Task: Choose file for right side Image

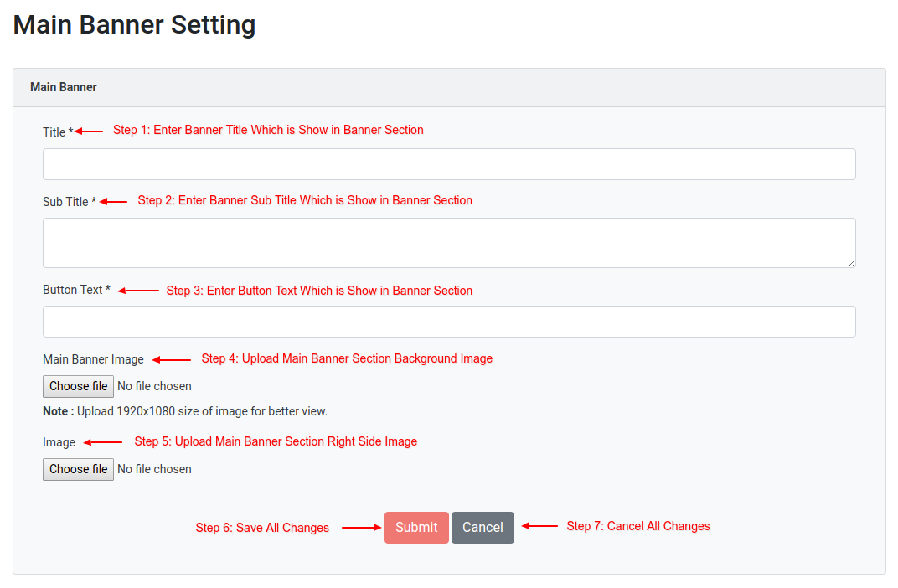Action: [x=79, y=470]
